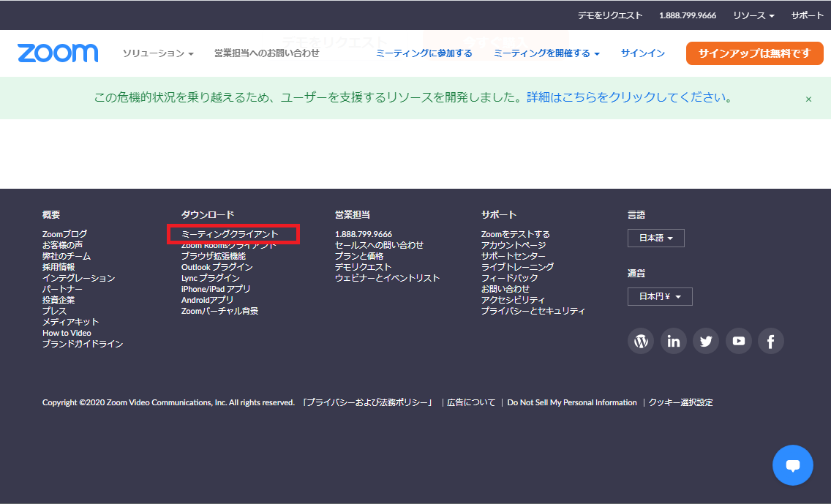
Task: Click 営業担当へのお問い合わせ in navigation
Action: tap(266, 53)
